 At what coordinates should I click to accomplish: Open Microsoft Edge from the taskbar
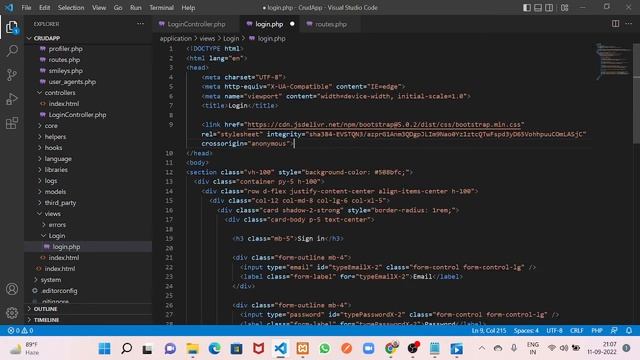214,348
